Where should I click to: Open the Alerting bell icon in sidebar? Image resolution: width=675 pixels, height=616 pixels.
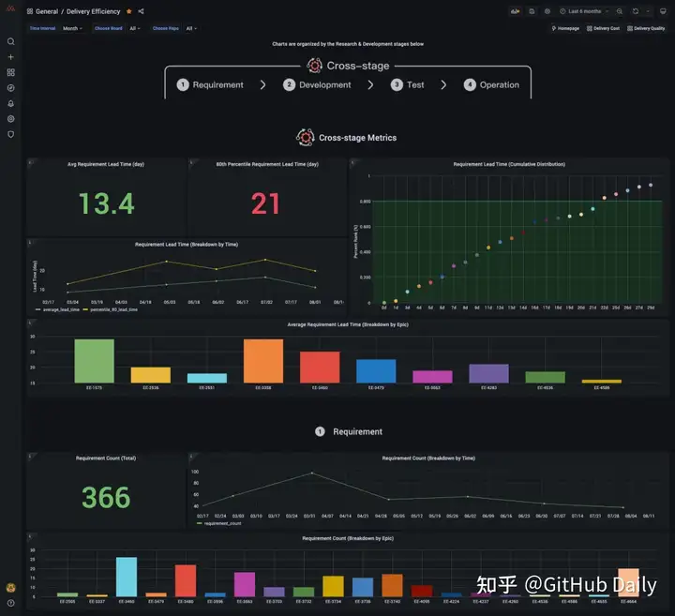coord(11,103)
